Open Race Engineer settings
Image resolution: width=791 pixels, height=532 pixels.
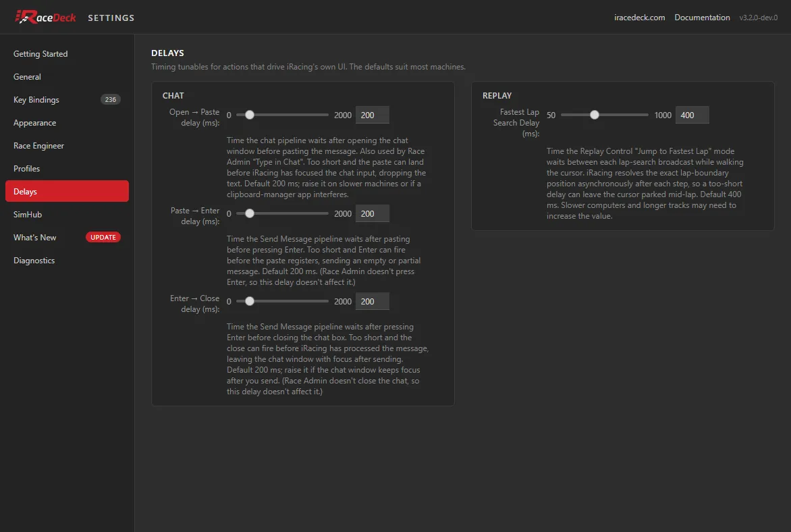[67, 145]
